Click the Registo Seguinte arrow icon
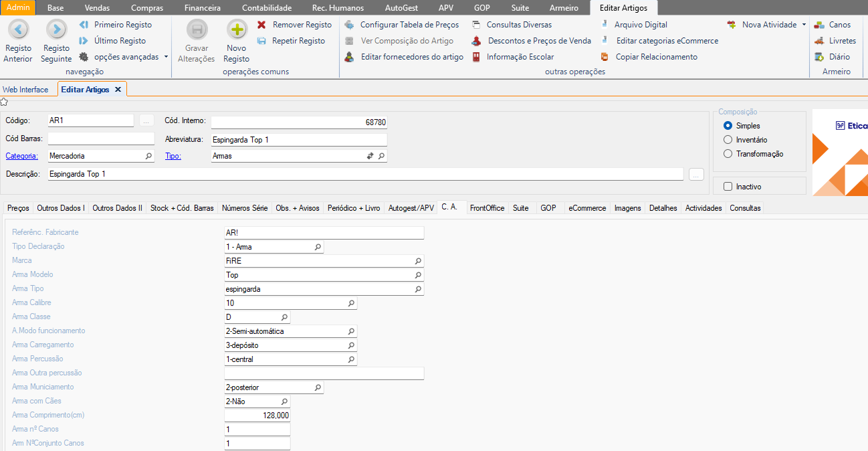 click(x=56, y=29)
